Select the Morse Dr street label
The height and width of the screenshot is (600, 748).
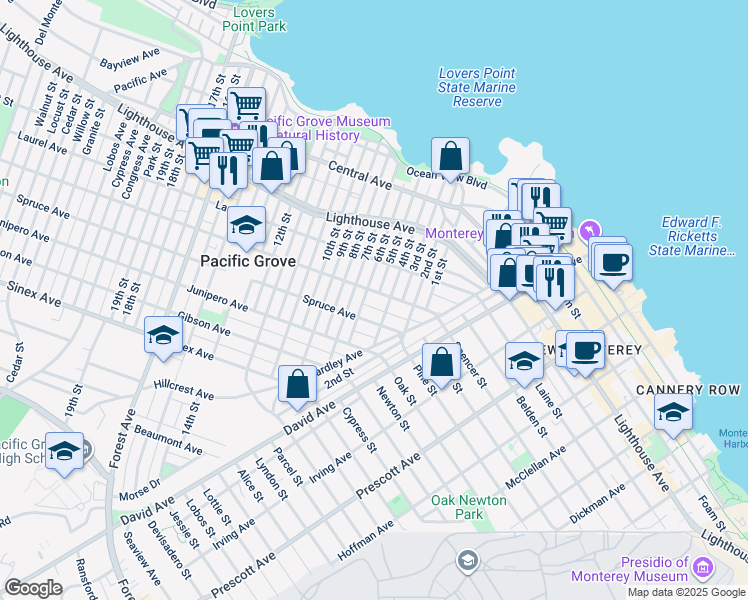point(140,490)
